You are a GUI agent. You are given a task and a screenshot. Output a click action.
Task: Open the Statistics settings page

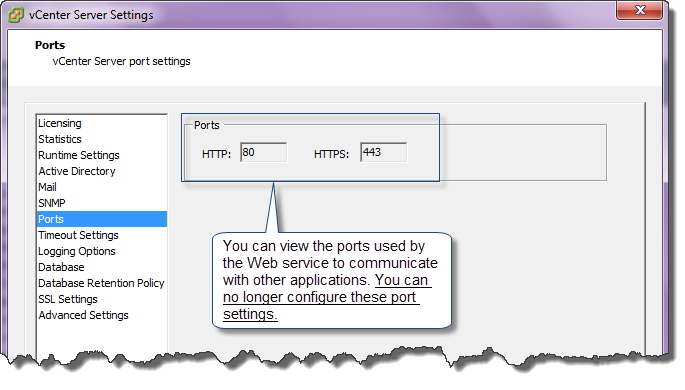coord(102,139)
